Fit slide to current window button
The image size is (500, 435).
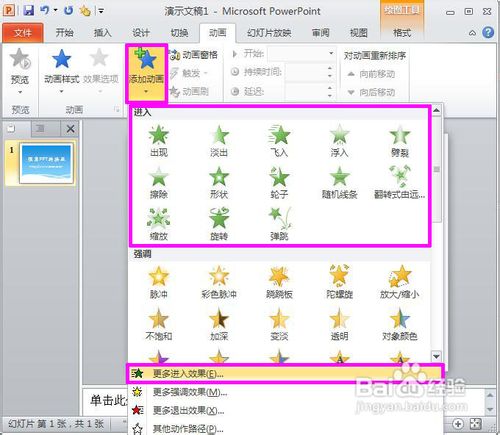[476, 424]
